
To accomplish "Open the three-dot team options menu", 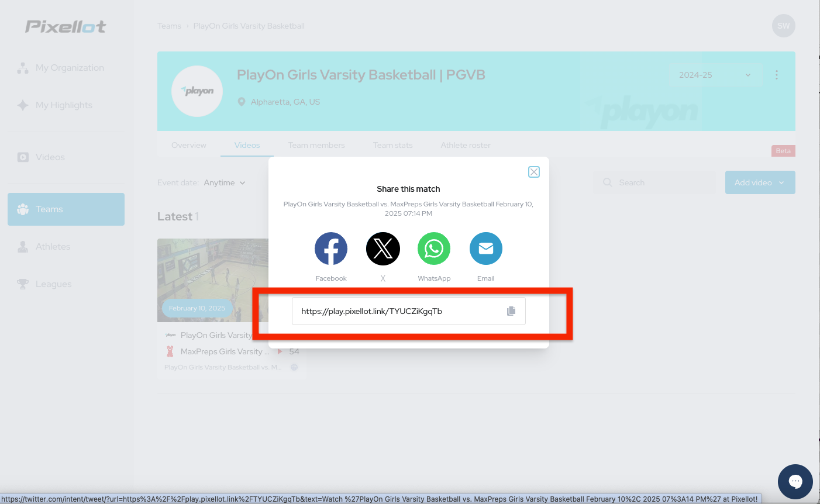I will pos(777,75).
